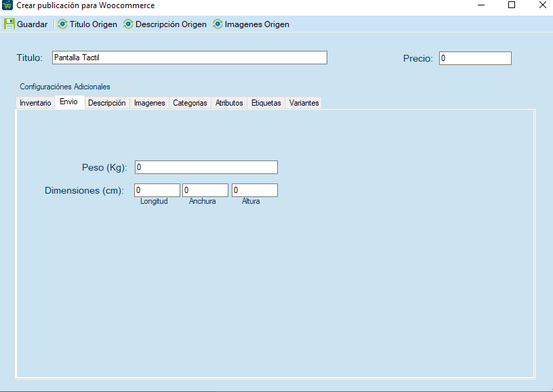Click the Peso (Kg) input field

(x=206, y=167)
